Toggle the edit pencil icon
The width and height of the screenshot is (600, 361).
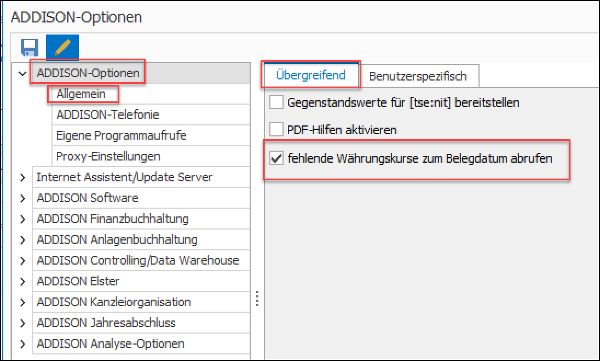pos(62,47)
